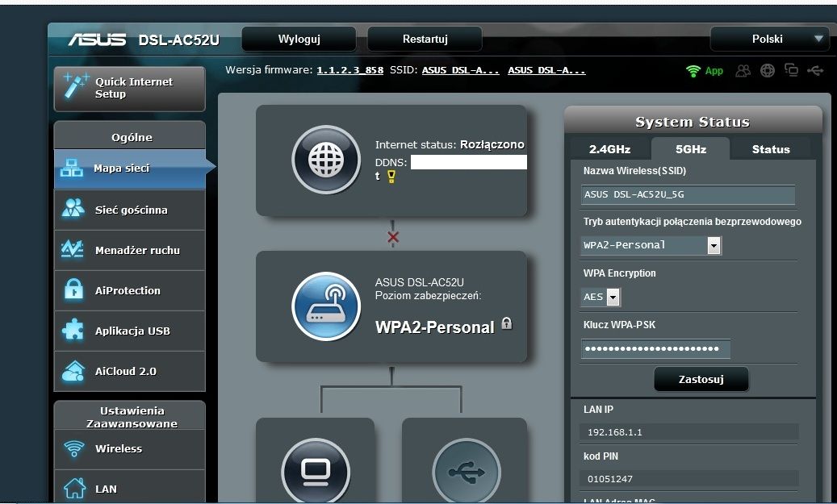
Task: Click the first SSID link ASUS_DSL-A...
Action: point(461,70)
